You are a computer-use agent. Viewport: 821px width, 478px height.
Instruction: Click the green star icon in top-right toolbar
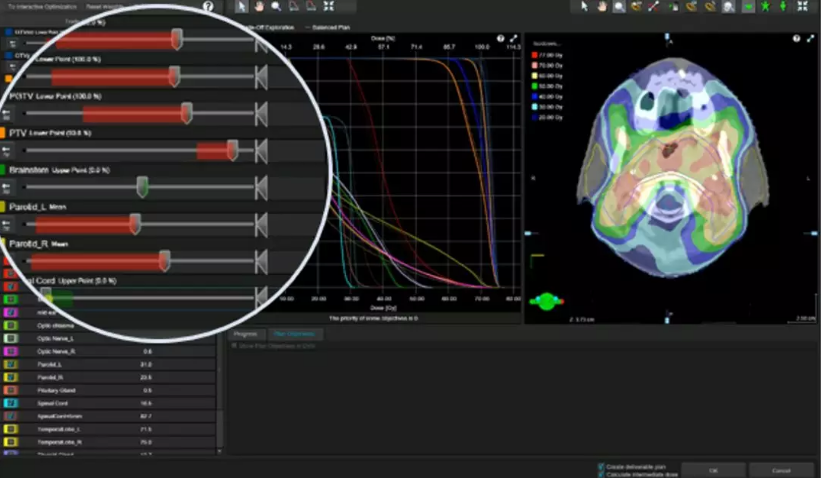coord(765,6)
